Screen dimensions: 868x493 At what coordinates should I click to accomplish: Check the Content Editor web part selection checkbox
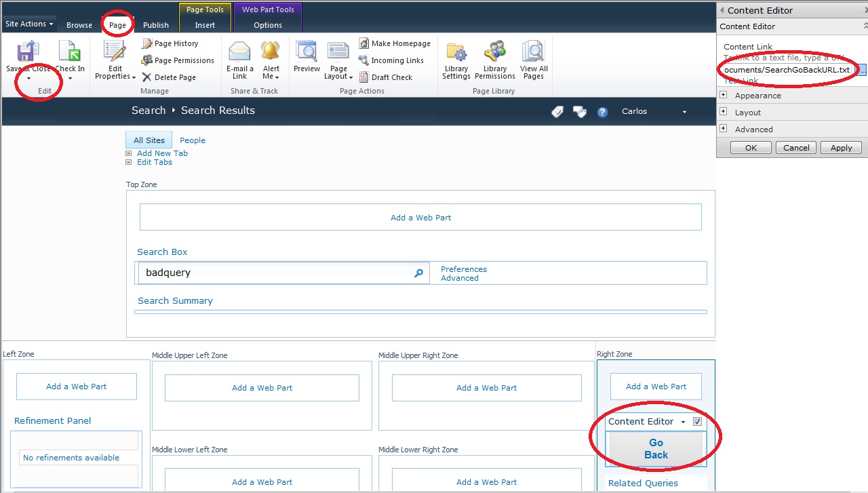point(697,421)
